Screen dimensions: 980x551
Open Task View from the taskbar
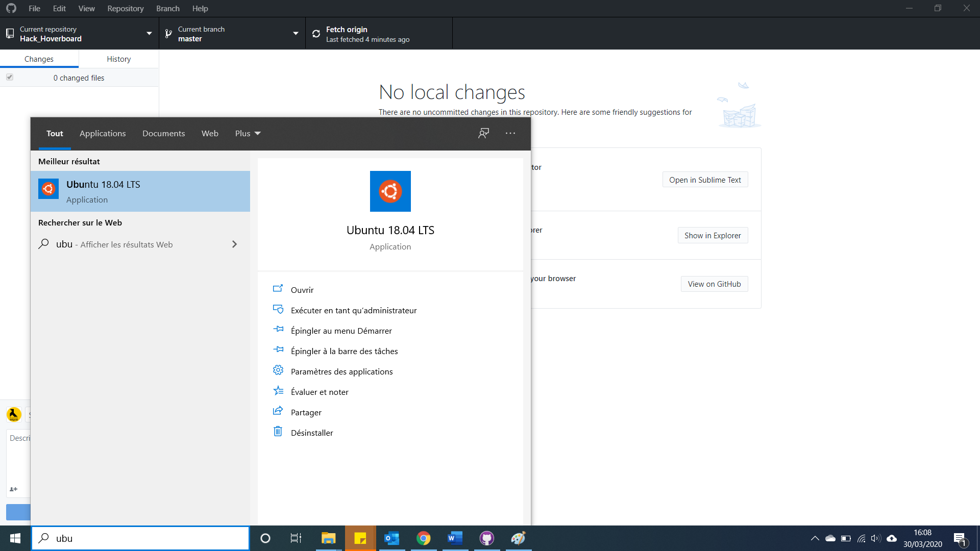pos(296,538)
